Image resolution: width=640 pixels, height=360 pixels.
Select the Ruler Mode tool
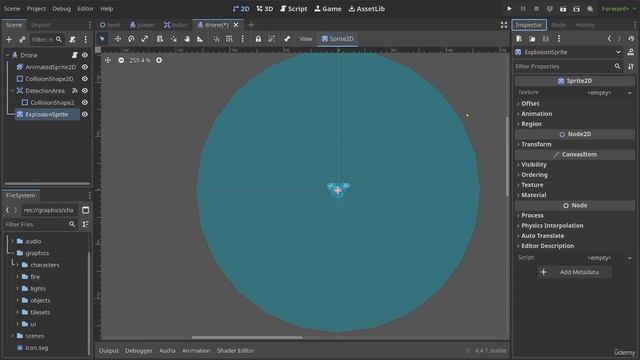coord(200,39)
